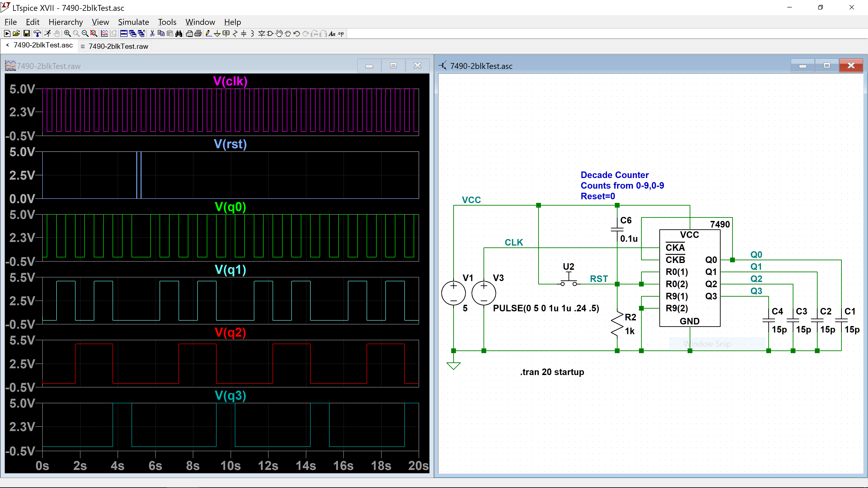This screenshot has height=488, width=868.
Task: Click the Close All Windows toolbar icon
Action: 142,34
